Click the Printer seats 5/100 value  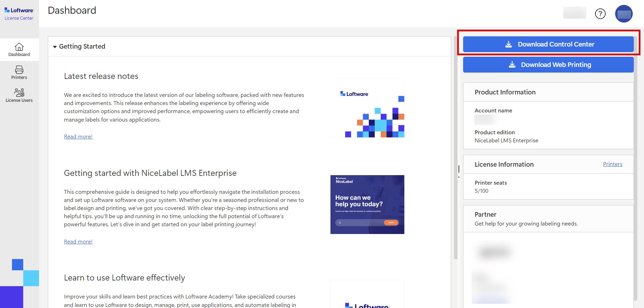click(481, 191)
